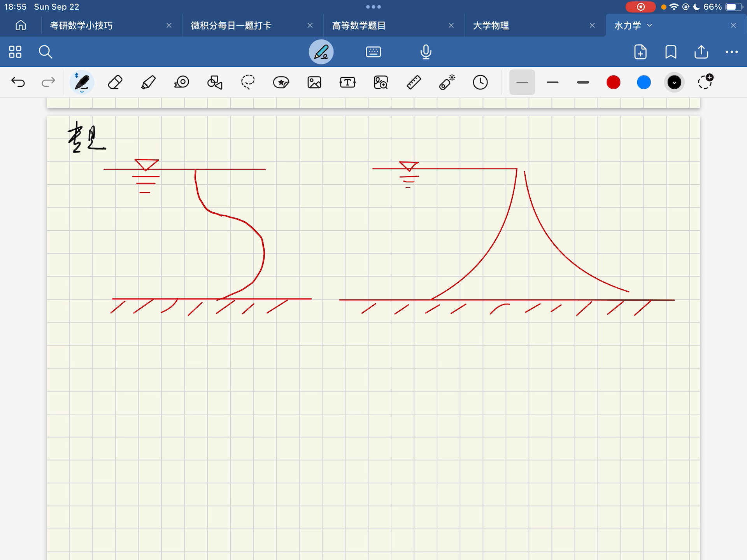
Task: Toggle the pen editing mode button
Action: click(x=321, y=52)
